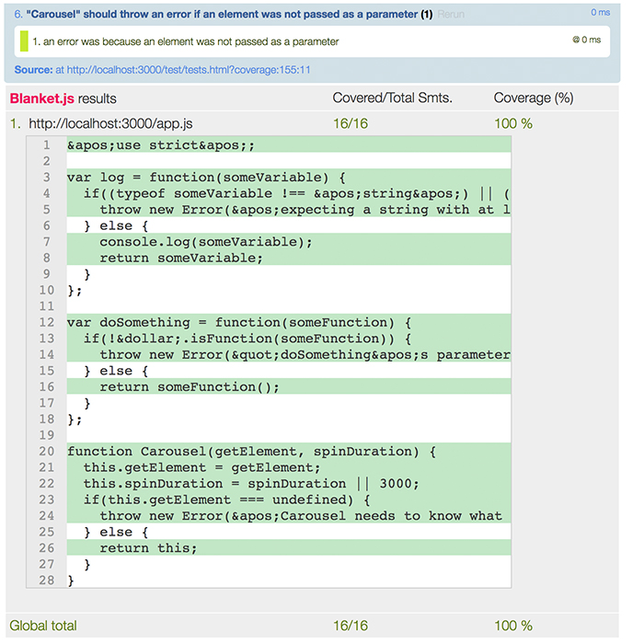Click the 'return someFunction();' code line
The height and width of the screenshot is (644, 644).
pyautogui.click(x=189, y=386)
